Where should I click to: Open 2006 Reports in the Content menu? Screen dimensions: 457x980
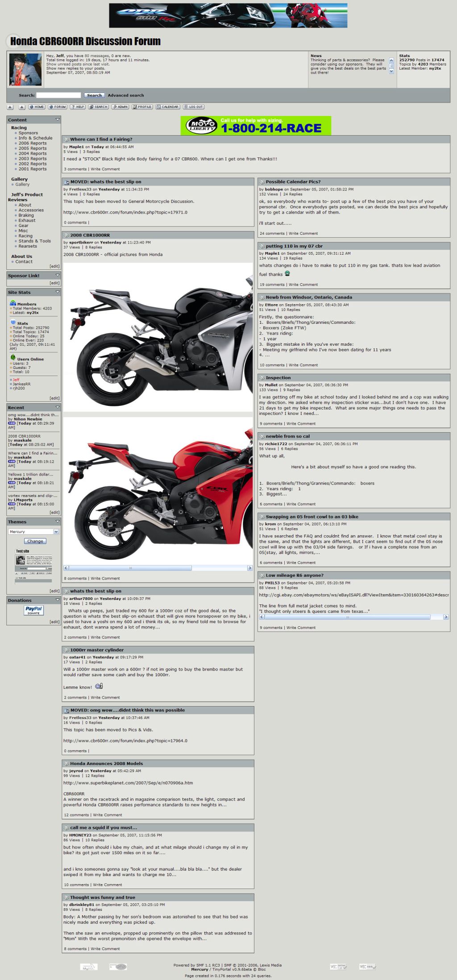[33, 143]
